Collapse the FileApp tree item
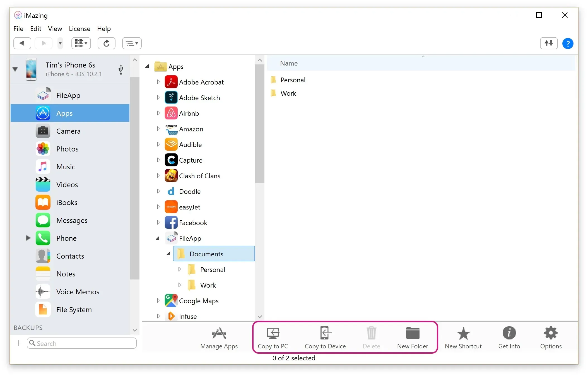Viewport: 588px width, 376px height. 158,238
